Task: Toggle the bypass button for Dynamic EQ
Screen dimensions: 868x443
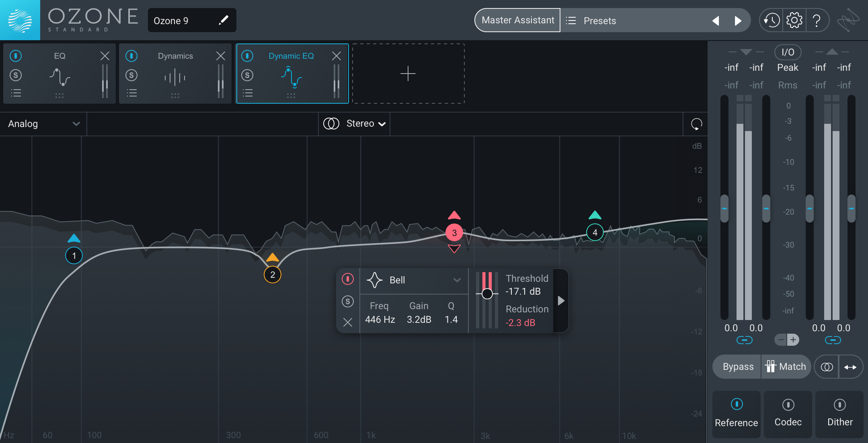Action: 247,55
